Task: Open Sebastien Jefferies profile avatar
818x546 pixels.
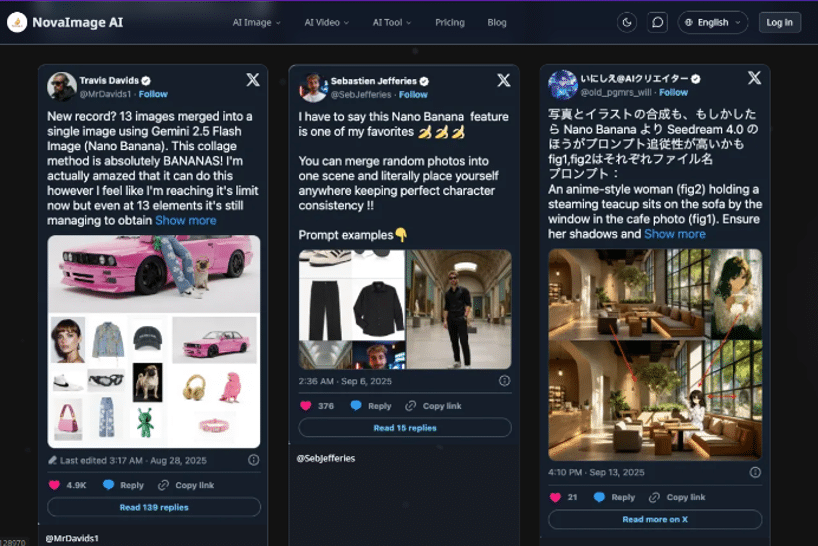Action: (x=312, y=87)
